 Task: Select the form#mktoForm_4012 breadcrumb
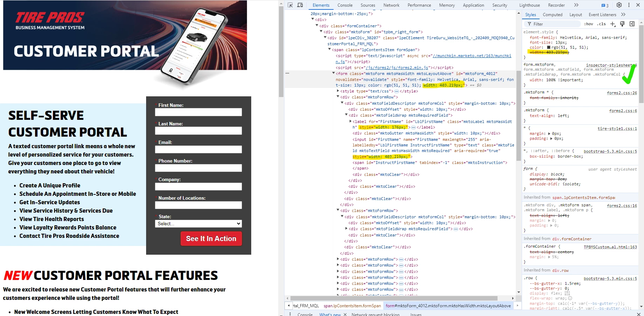point(448,306)
